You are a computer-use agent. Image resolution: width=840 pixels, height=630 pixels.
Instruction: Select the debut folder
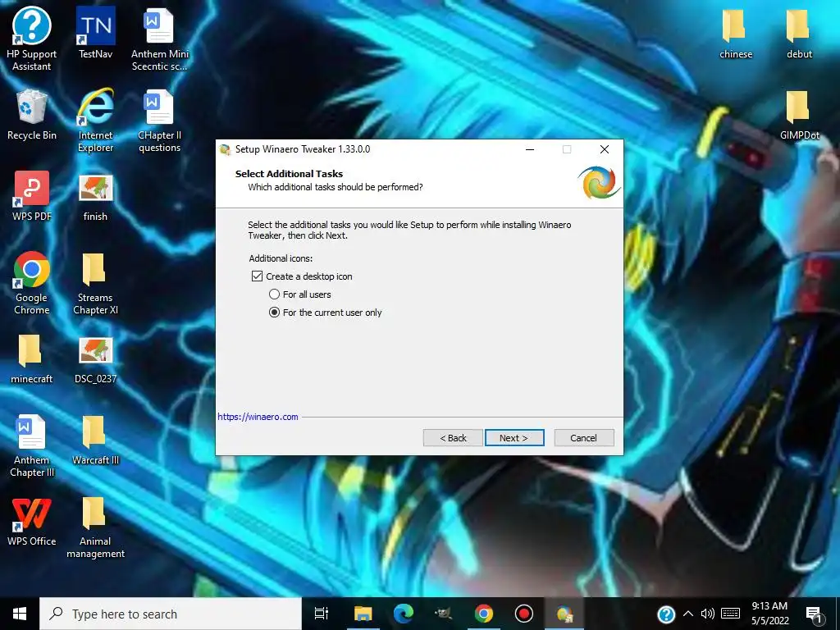[x=799, y=34]
